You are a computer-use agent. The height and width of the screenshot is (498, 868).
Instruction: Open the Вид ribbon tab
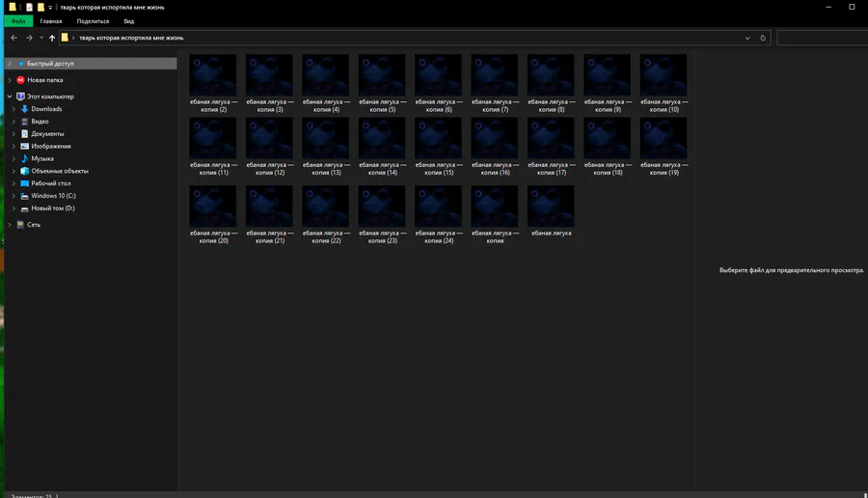pos(129,21)
